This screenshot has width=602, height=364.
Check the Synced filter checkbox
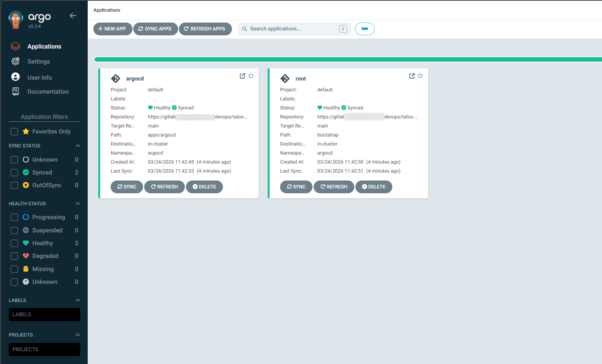point(14,173)
